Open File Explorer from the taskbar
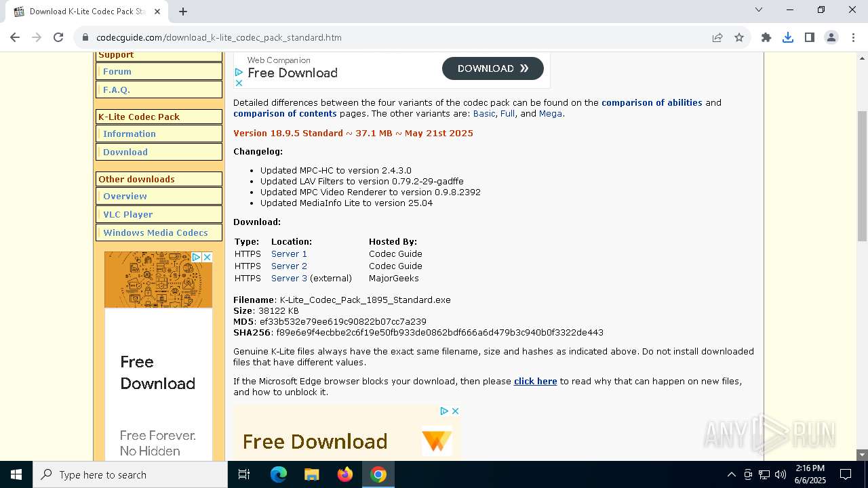The image size is (868, 488). point(312,474)
